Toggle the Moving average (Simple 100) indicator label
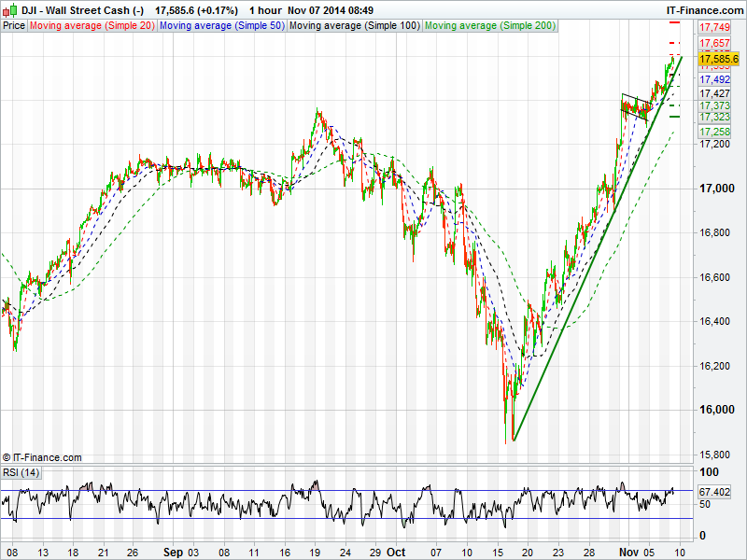747x560 pixels. pyautogui.click(x=354, y=26)
